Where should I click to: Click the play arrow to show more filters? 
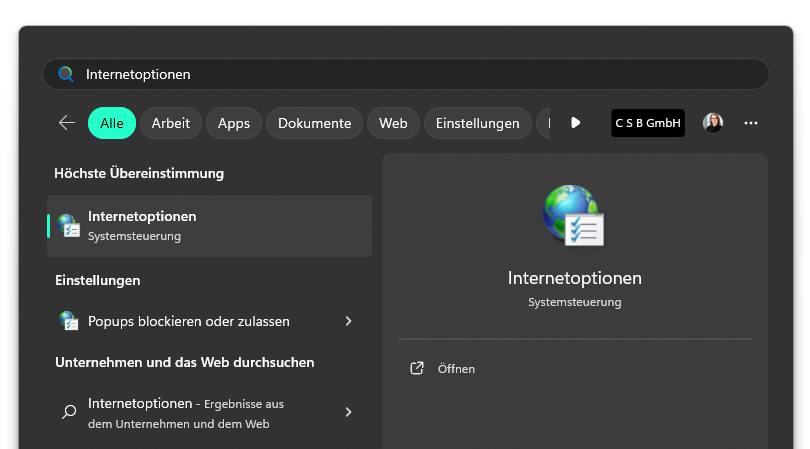[x=575, y=123]
